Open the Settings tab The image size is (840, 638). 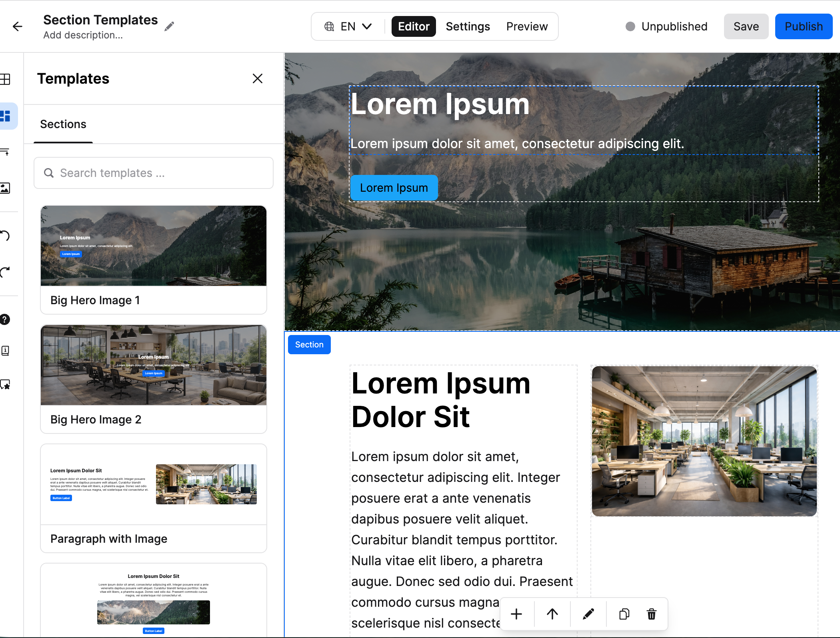(468, 26)
